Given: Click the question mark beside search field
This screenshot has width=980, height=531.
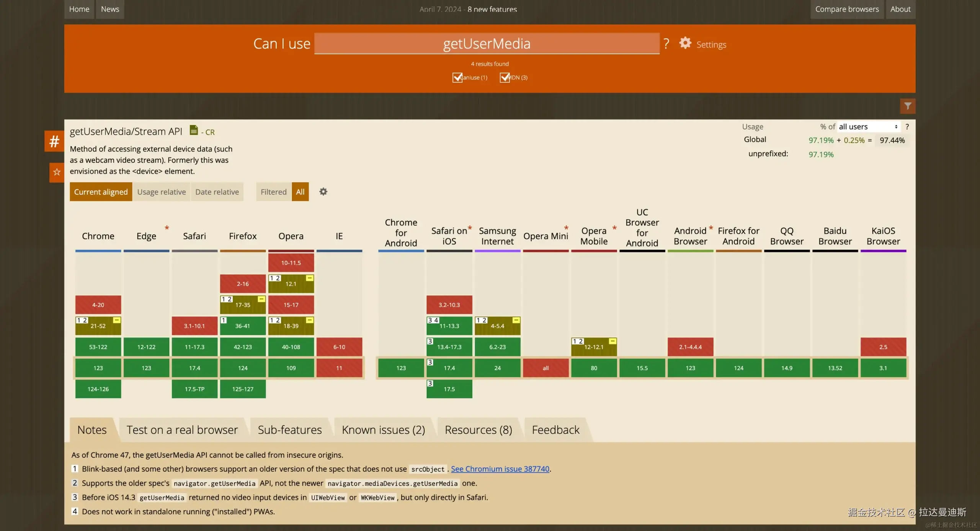Looking at the screenshot, I should 666,44.
